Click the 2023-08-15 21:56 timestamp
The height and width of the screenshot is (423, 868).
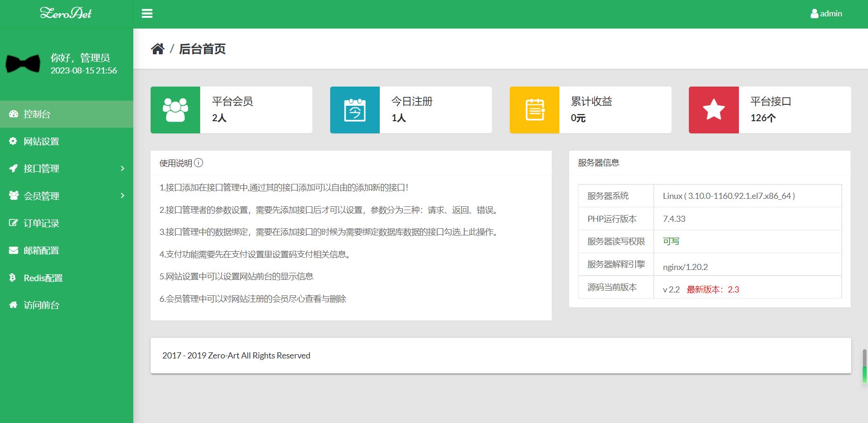[84, 70]
